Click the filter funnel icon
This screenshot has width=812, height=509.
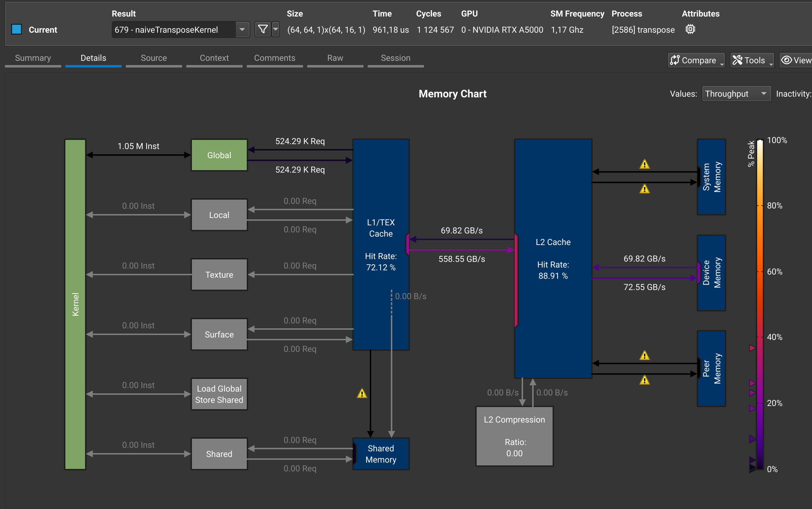click(263, 30)
